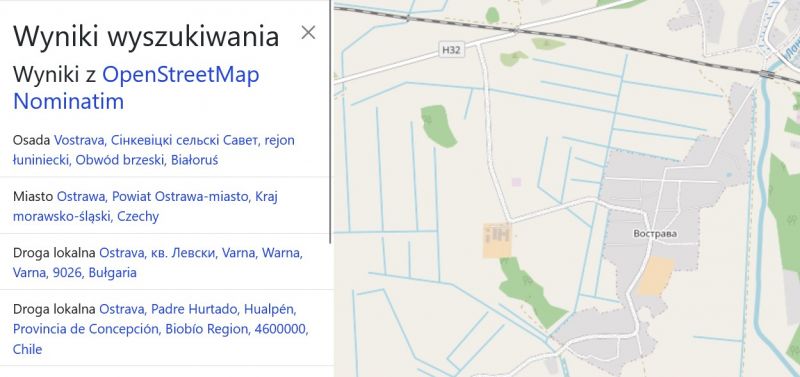This screenshot has width=800, height=377.
Task: Close the search results panel
Action: pos(308,33)
